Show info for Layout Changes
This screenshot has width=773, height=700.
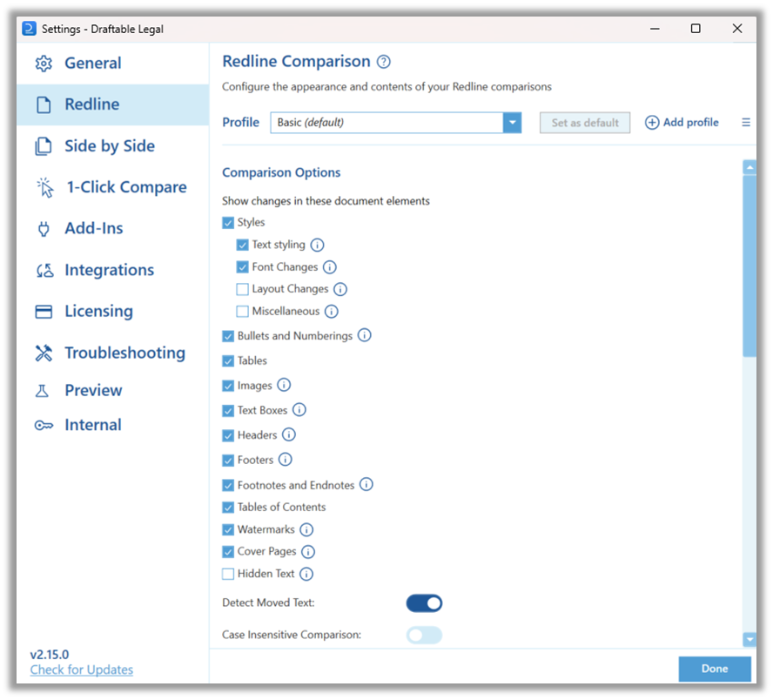340,289
